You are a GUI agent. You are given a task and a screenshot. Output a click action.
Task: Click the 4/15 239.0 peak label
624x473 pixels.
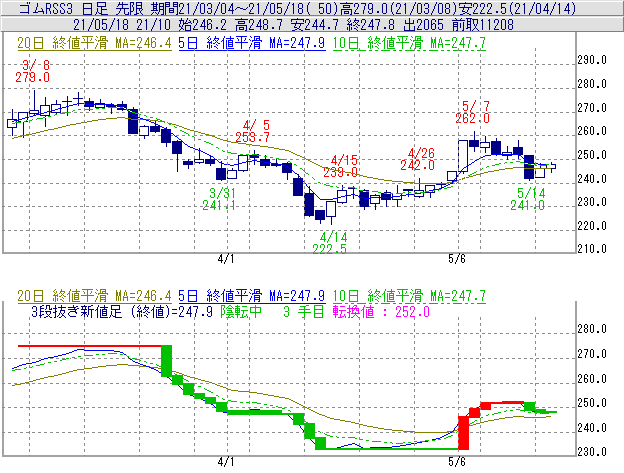click(341, 166)
